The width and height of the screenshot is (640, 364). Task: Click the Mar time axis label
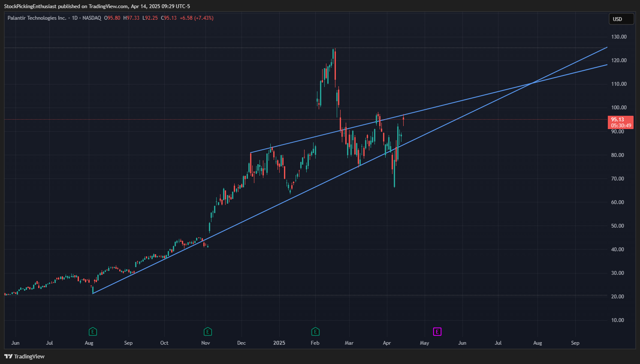(x=349, y=343)
